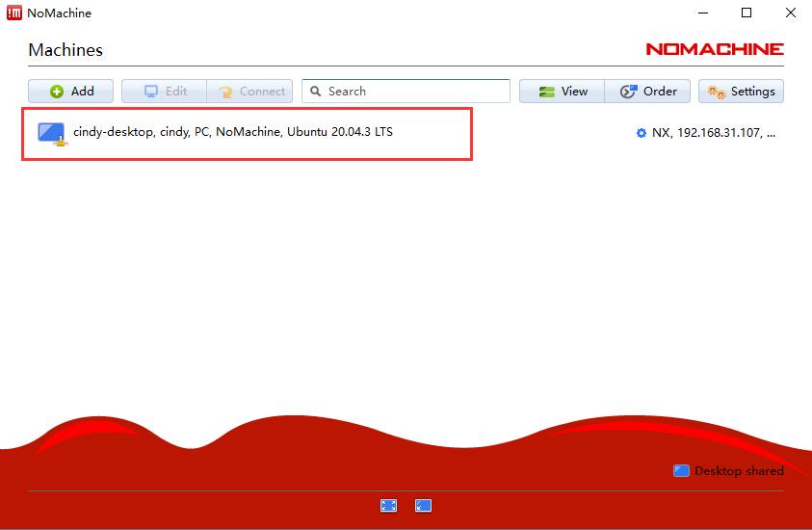Image resolution: width=812 pixels, height=530 pixels.
Task: Click the Desktop shared monitor icon
Action: 681,470
